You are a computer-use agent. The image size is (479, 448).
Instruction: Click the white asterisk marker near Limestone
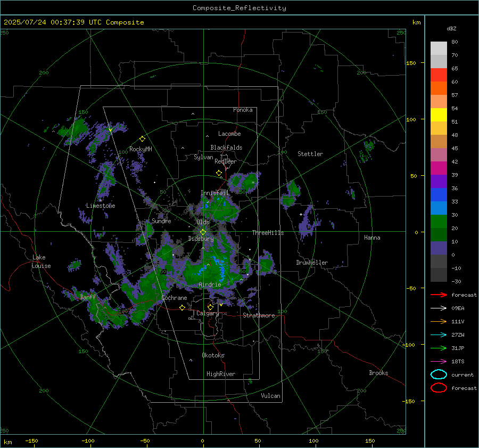pyautogui.click(x=101, y=201)
